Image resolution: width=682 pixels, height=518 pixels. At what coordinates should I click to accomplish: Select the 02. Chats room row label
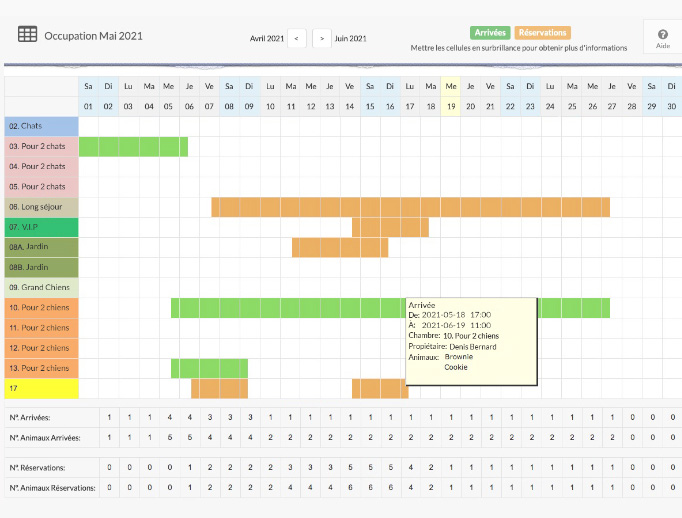[x=41, y=126]
